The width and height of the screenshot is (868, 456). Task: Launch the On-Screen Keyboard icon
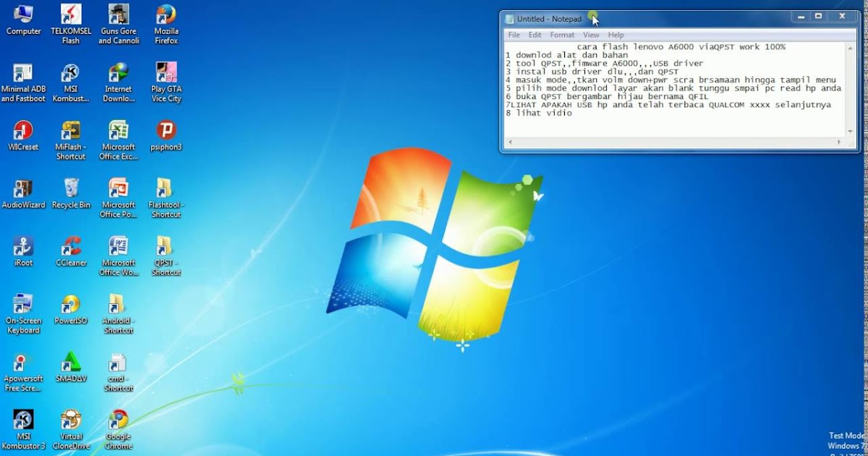point(23,314)
